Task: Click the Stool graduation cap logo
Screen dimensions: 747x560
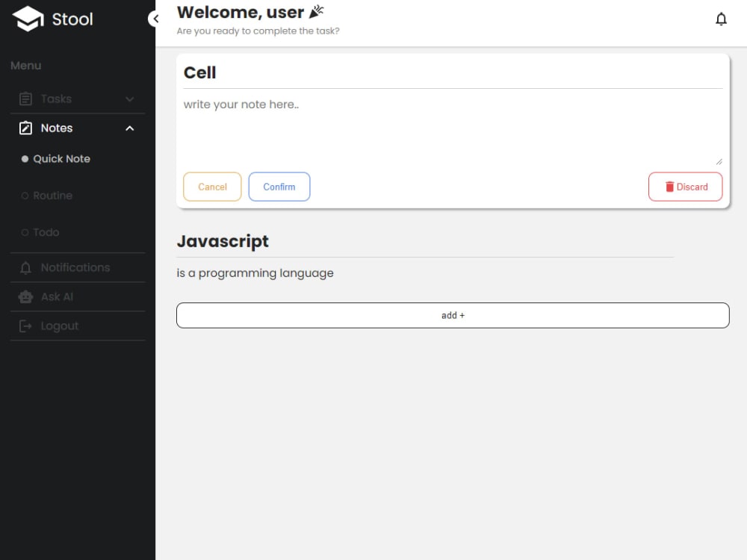Action: [x=26, y=19]
